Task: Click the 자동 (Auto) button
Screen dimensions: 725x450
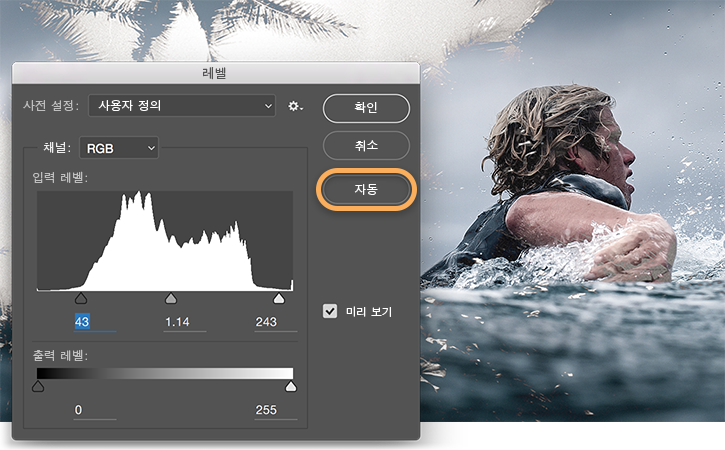Action: [x=366, y=189]
